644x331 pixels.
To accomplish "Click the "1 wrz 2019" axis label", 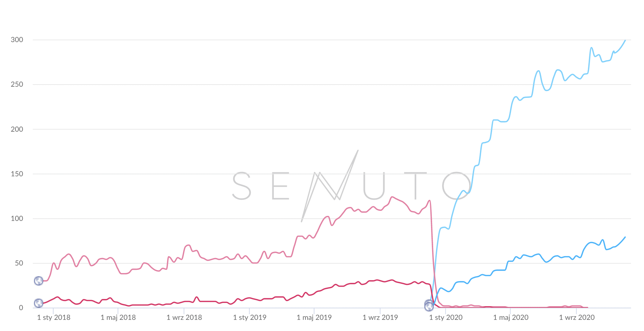I will (380, 317).
